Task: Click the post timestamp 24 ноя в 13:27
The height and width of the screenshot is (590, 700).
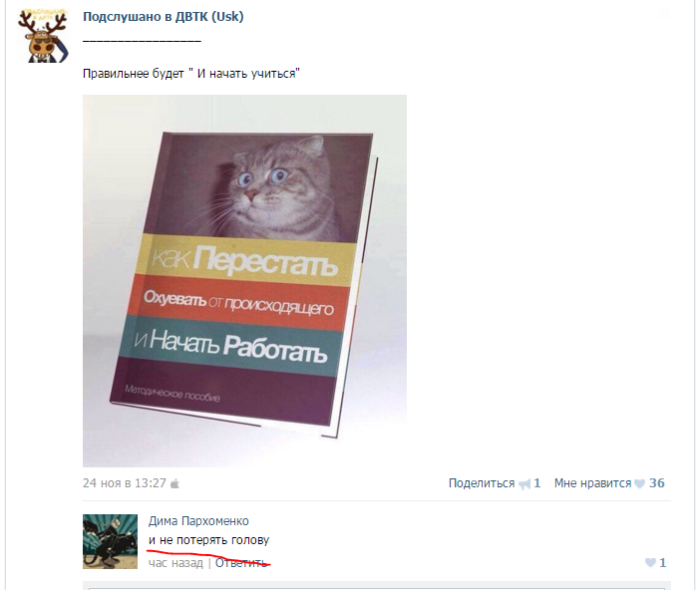Action: coord(124,483)
